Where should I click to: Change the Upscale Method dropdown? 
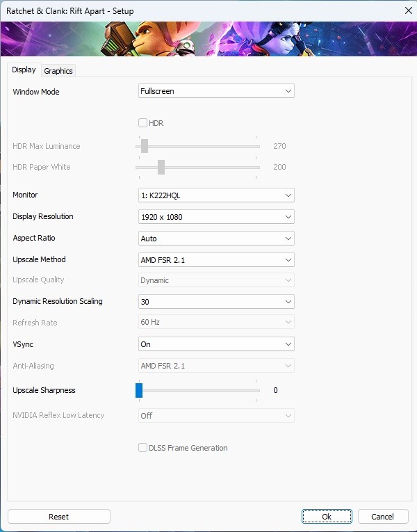[x=216, y=260]
